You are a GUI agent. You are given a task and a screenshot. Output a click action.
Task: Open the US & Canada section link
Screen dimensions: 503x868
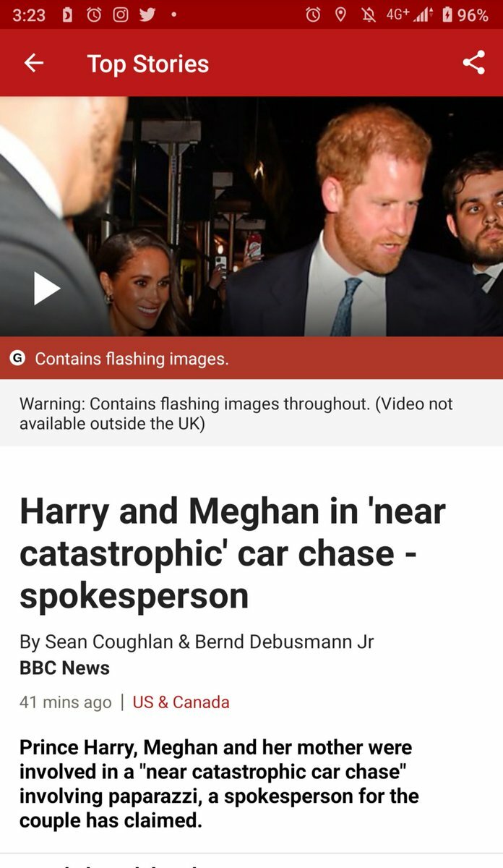[181, 702]
